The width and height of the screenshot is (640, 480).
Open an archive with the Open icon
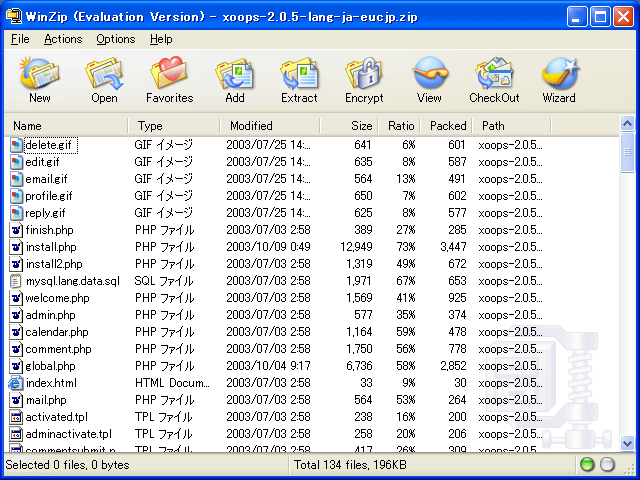coord(104,73)
